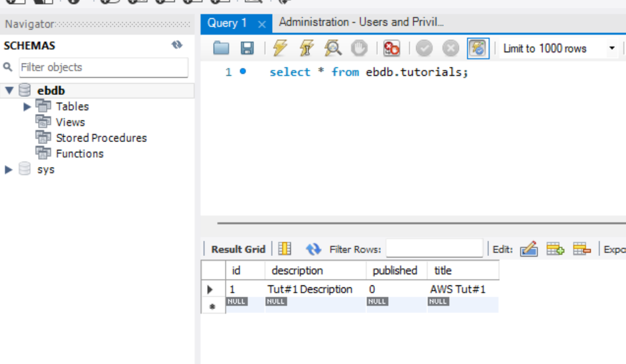Edit current row with pencil icon
This screenshot has width=626, height=364.
click(x=528, y=249)
